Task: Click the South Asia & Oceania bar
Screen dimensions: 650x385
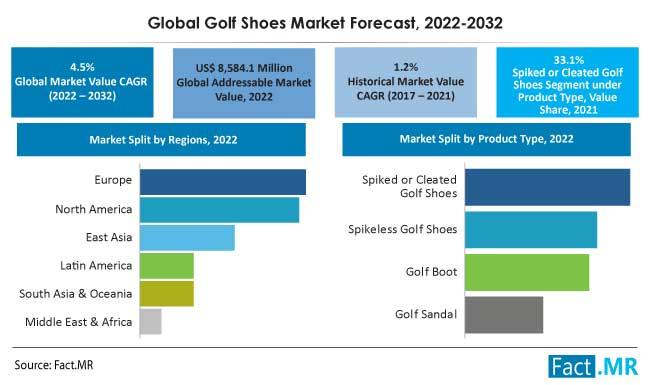Action: [167, 294]
